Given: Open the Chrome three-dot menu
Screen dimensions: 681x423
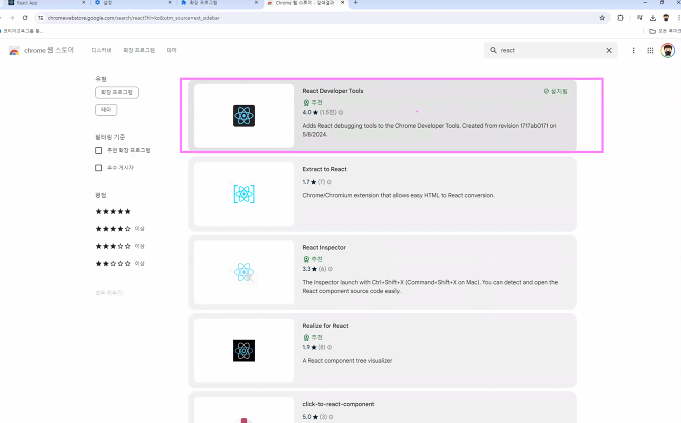Looking at the screenshot, I should coord(678,18).
